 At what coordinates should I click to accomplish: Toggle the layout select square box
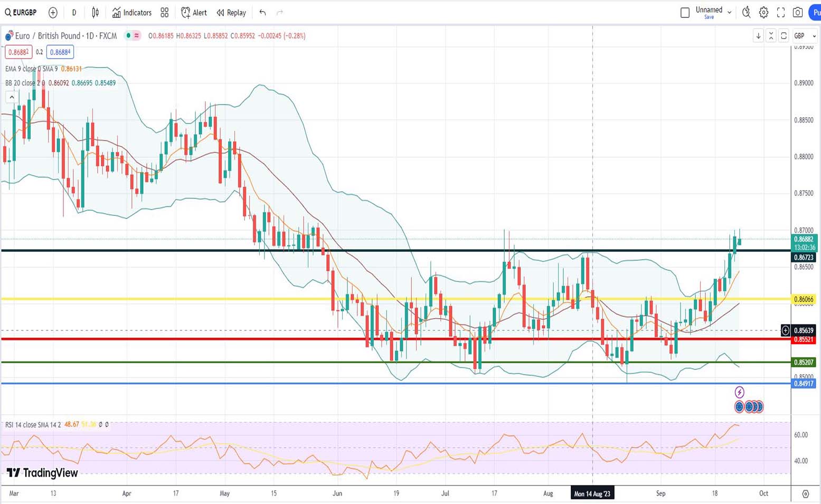click(685, 13)
